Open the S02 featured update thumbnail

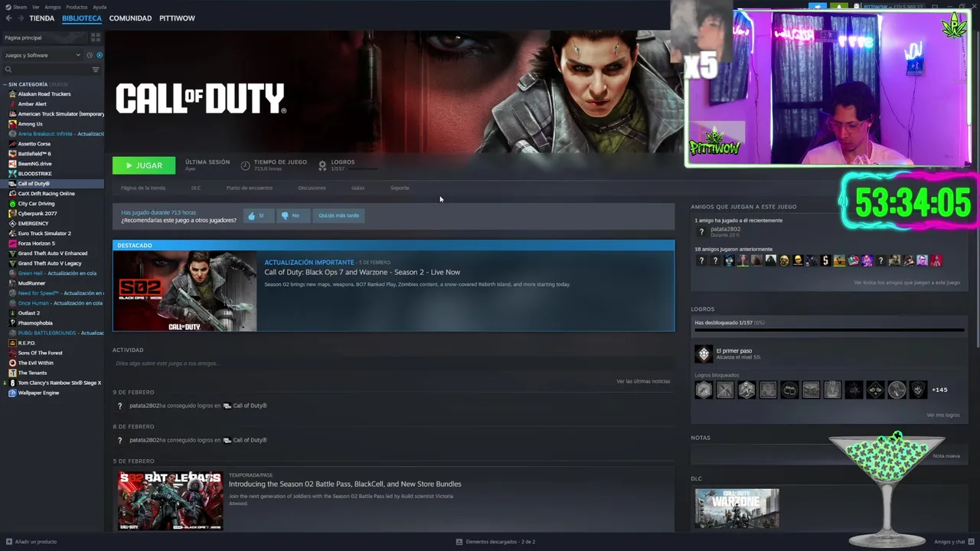point(185,291)
